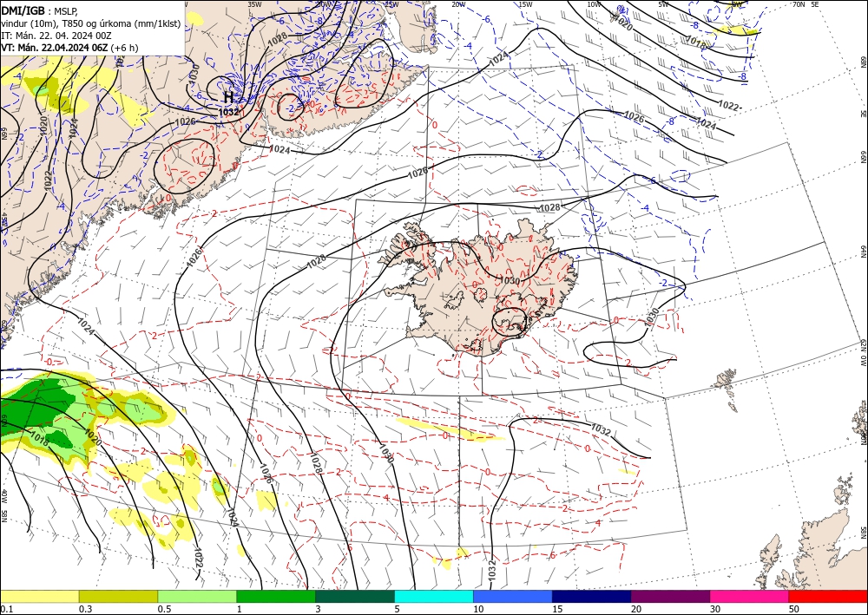This screenshot has width=868, height=615.
Task: Click the '35W' longitude label at top
Action: coord(254,4)
